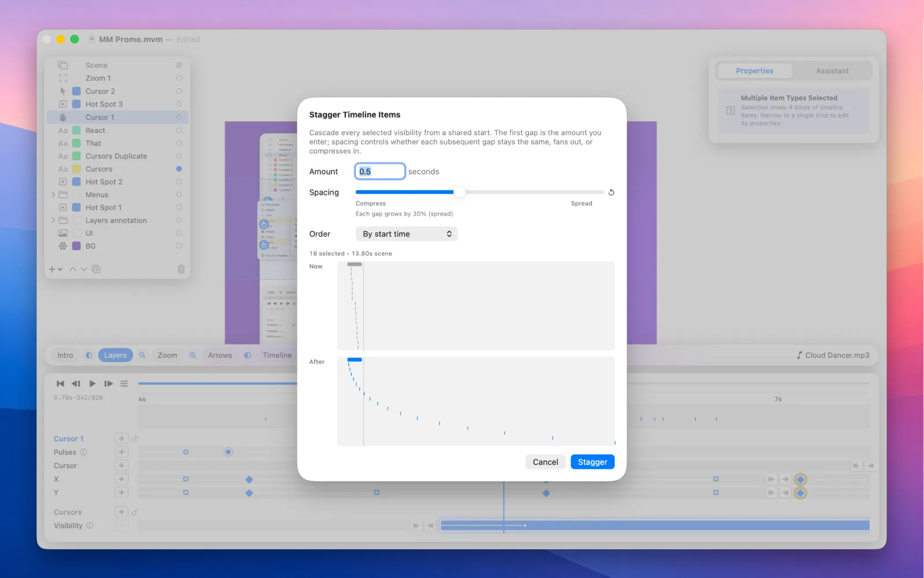Toggle visibility for React layer
Viewport: 924px width, 578px height.
pos(179,130)
